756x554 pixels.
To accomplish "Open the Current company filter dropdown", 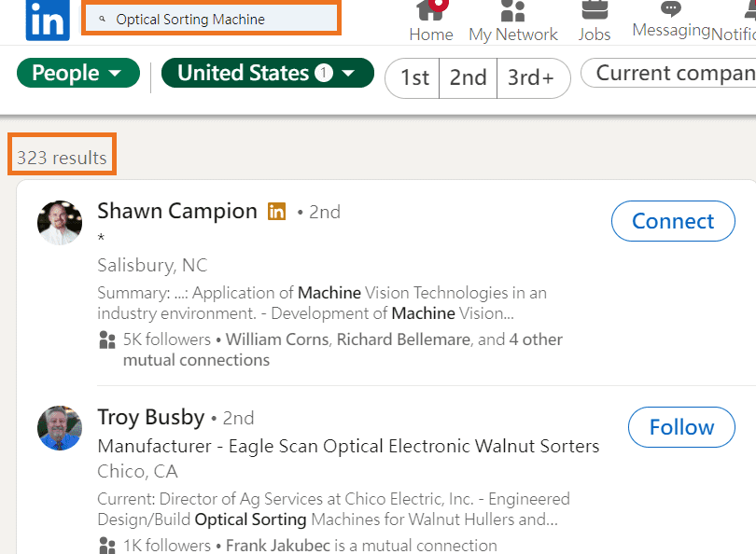I will 669,74.
